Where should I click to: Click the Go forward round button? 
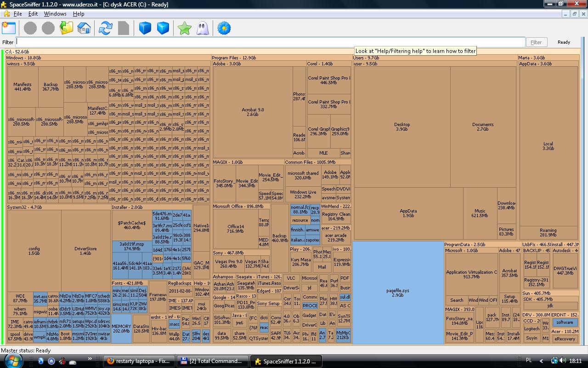pyautogui.click(x=48, y=28)
